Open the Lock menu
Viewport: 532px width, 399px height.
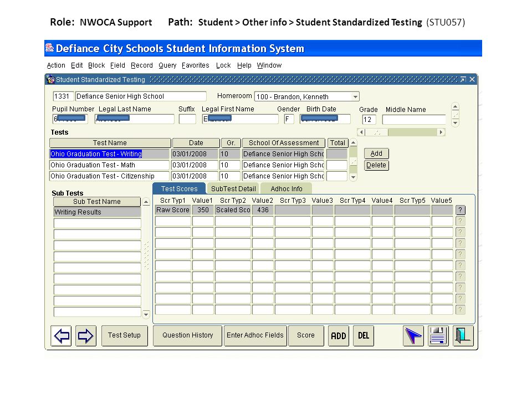223,65
